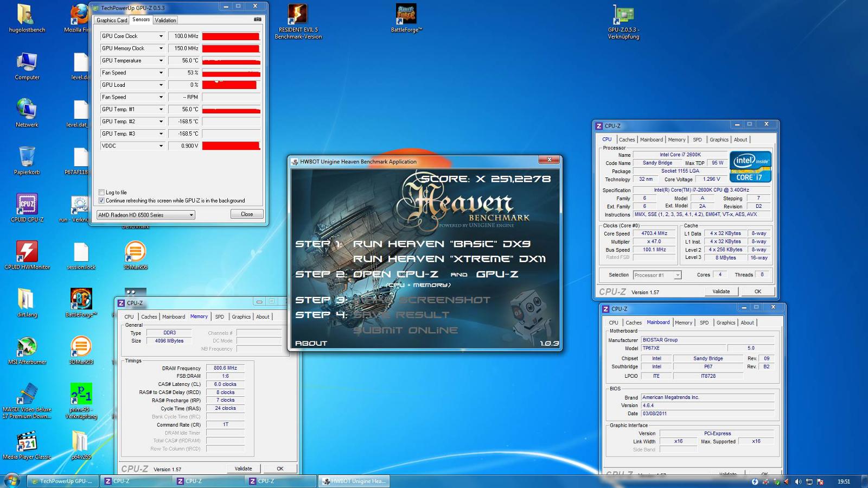Click the VDDC red graph bar
The height and width of the screenshot is (488, 868).
point(231,146)
